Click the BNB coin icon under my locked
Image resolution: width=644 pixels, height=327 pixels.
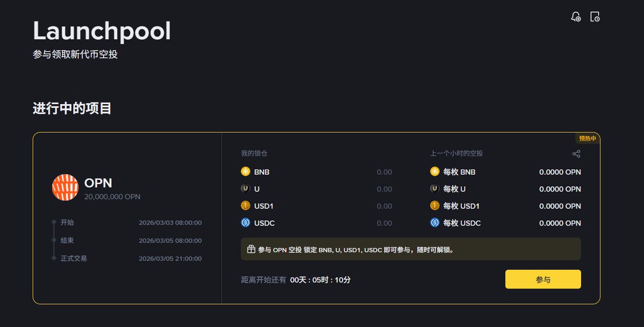(245, 172)
